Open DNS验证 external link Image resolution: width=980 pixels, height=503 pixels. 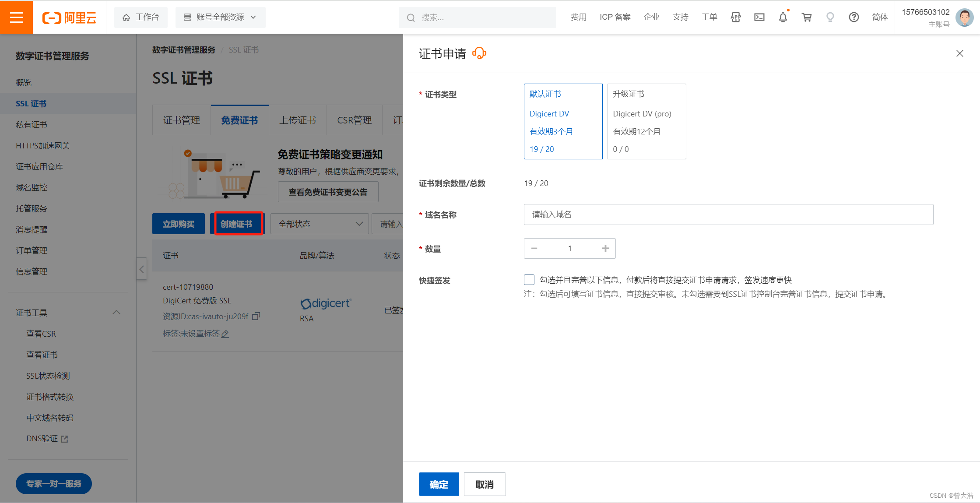(x=47, y=439)
